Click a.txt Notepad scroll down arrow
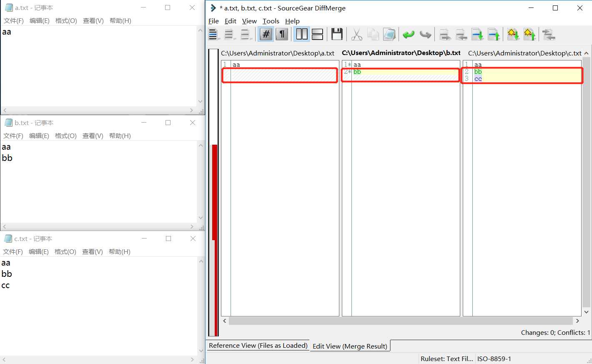The width and height of the screenshot is (592, 364). point(201,101)
